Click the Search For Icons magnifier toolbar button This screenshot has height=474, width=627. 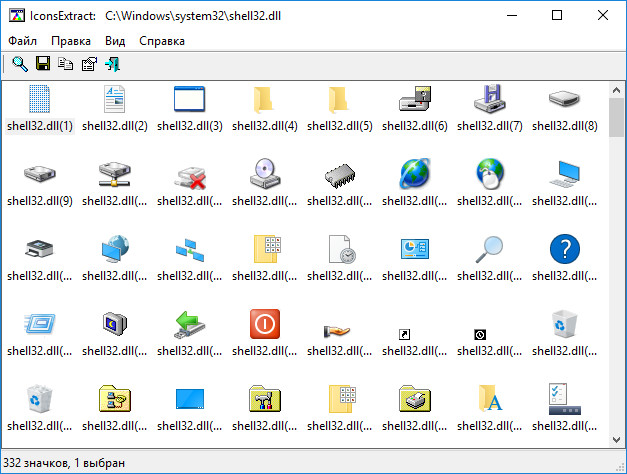coord(20,64)
